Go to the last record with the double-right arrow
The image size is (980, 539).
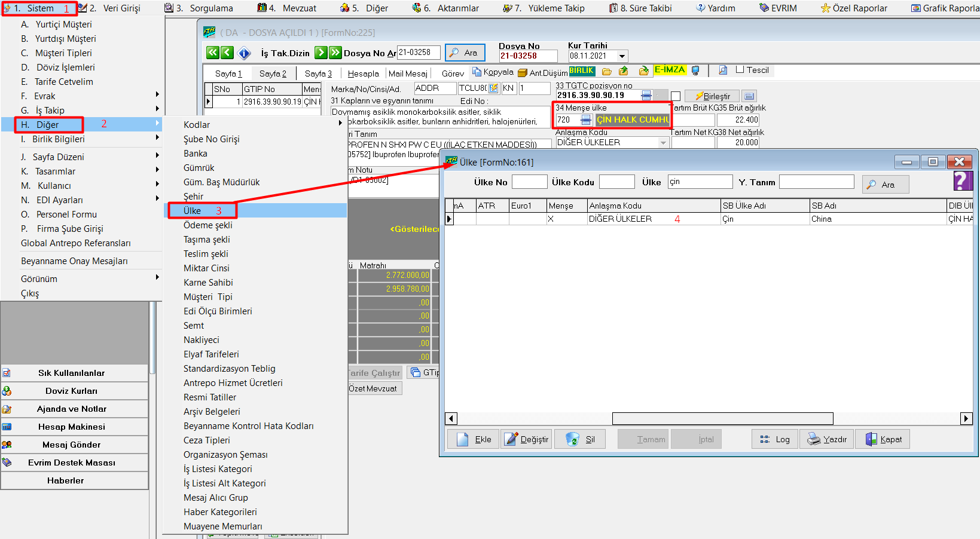coord(335,53)
